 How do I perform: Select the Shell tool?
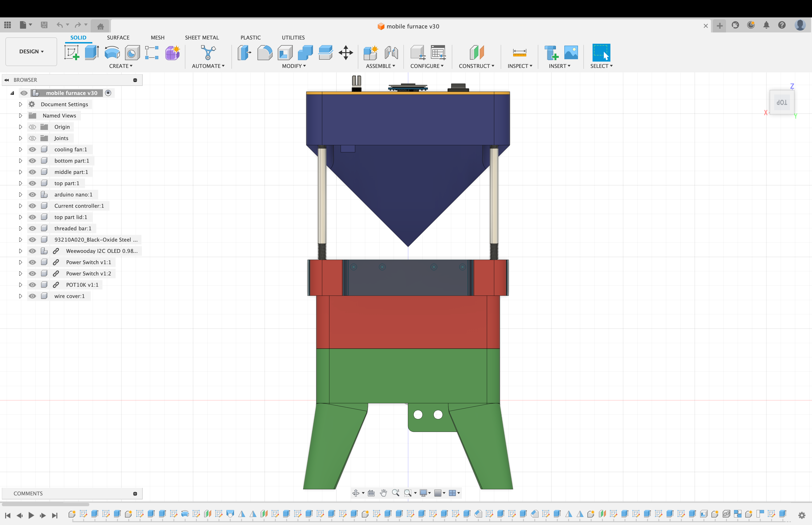(285, 53)
